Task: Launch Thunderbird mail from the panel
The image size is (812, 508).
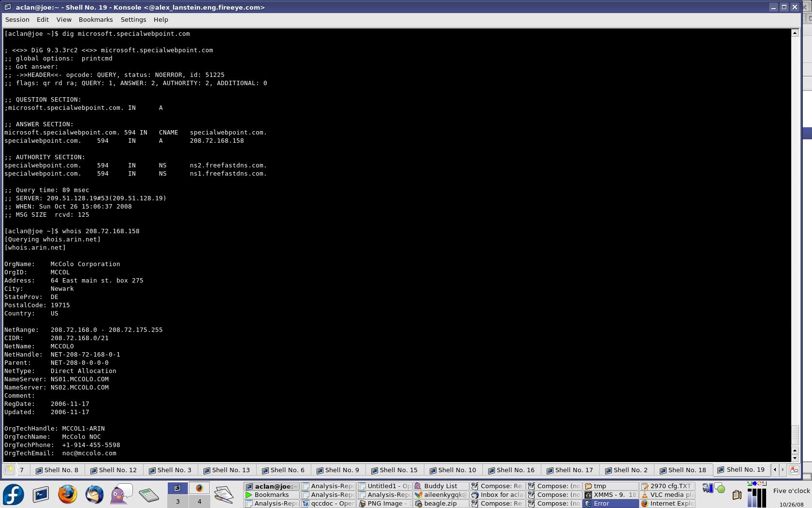Action: tap(95, 494)
